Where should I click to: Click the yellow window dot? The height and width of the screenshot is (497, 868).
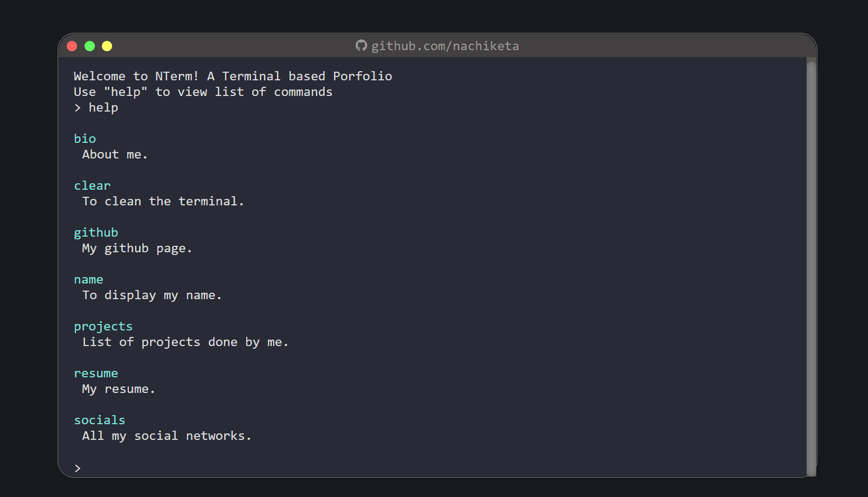[x=107, y=46]
